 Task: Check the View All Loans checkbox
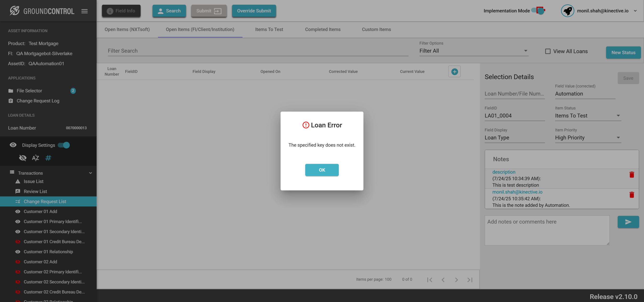pos(547,51)
